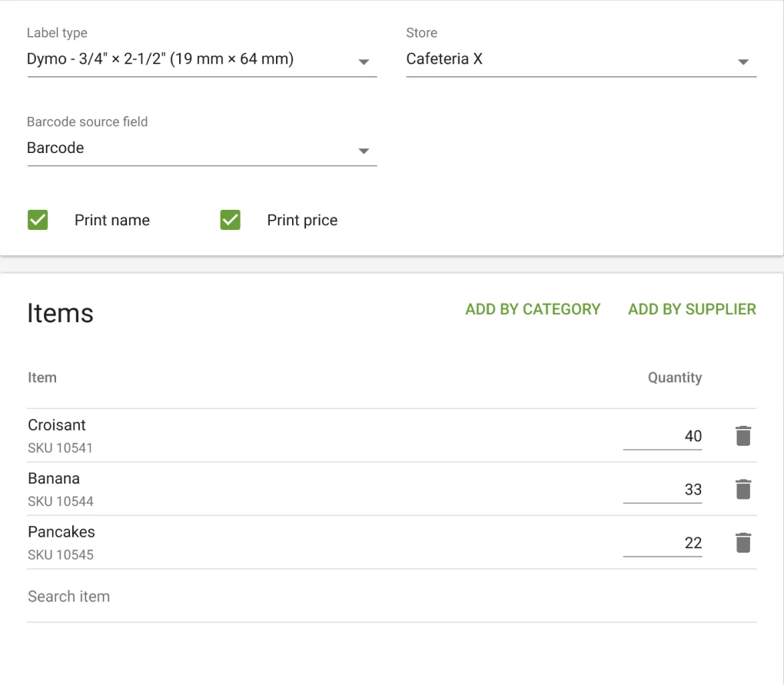Click the ADD BY CATEGORY button
This screenshot has width=784, height=685.
tap(533, 309)
